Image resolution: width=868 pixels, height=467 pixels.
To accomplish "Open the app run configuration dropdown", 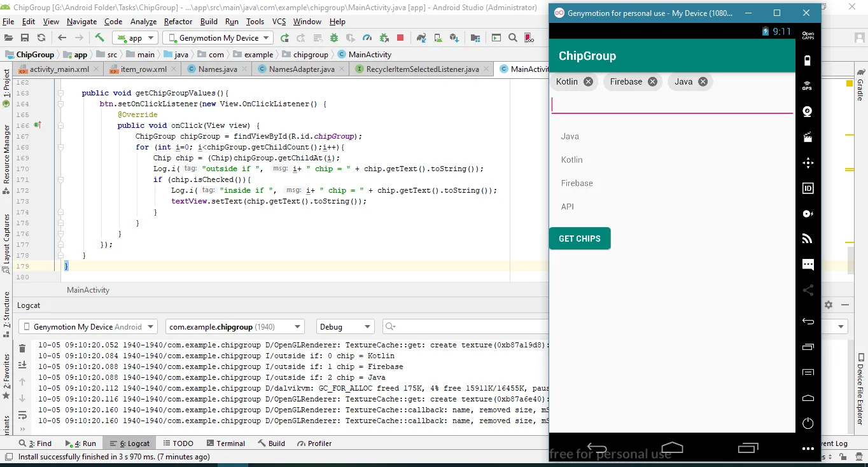I will click(136, 38).
